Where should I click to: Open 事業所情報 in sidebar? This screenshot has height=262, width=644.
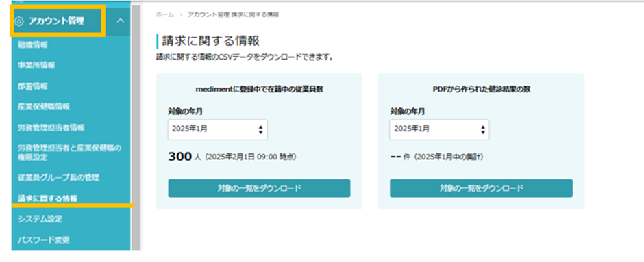[x=36, y=66]
